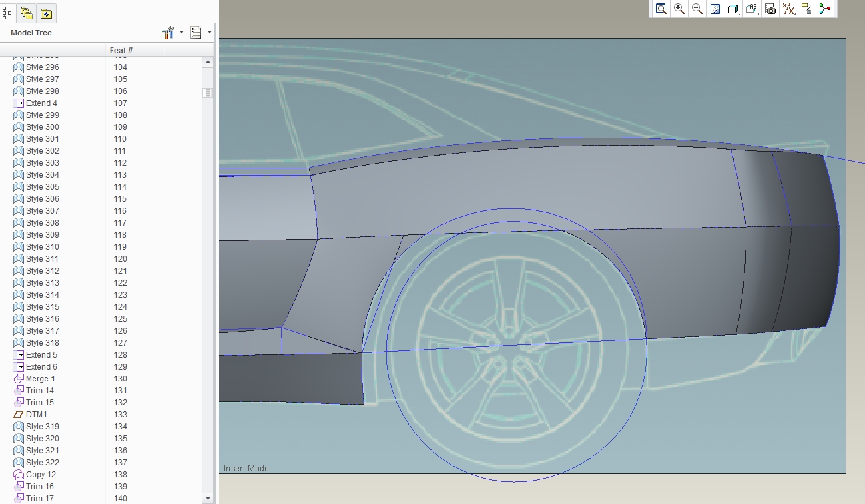
Task: Select the Trim 16 feature
Action: [40, 487]
